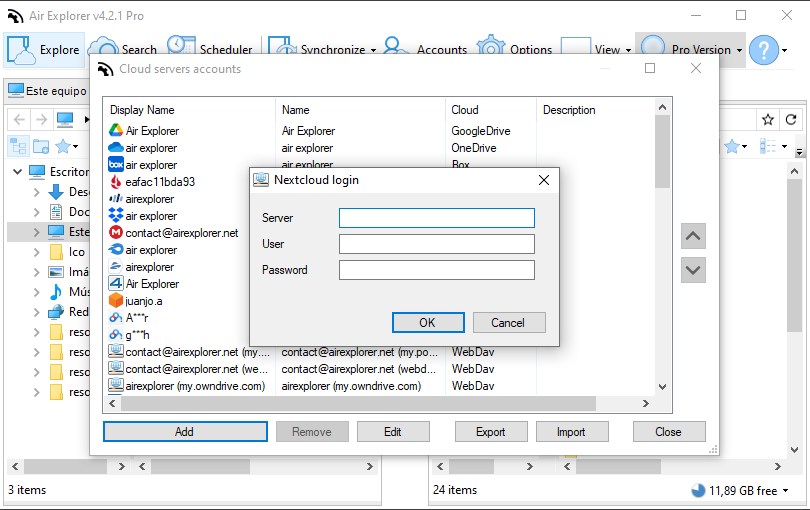Viewport: 810px width, 510px height.
Task: Switch to the Explore tab
Action: click(x=44, y=50)
